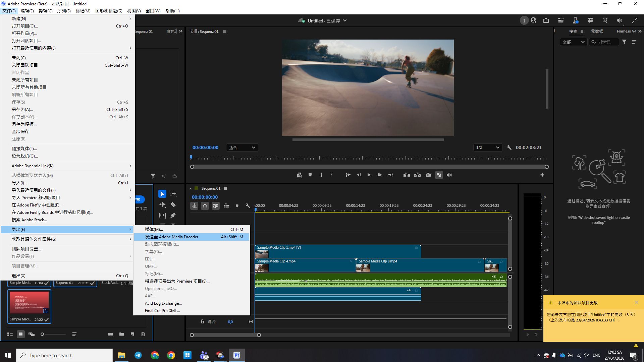Click Mark Out bracket in program monitor
Viewport: 644px width, 362px height.
coord(331,175)
